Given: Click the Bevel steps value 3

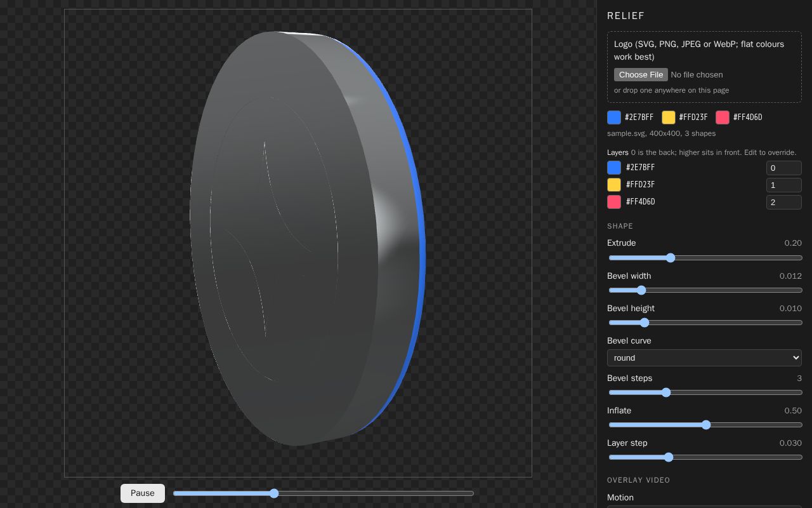Looking at the screenshot, I should pos(799,378).
